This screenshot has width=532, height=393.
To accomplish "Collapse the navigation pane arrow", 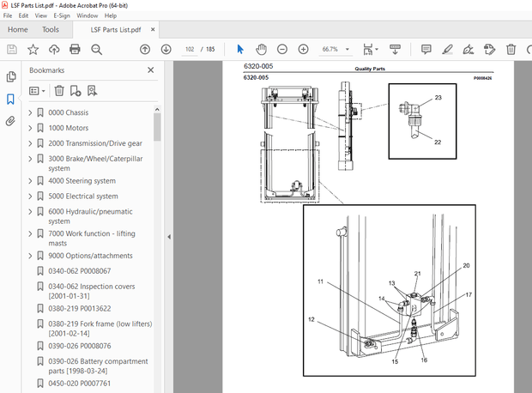I will tap(169, 237).
